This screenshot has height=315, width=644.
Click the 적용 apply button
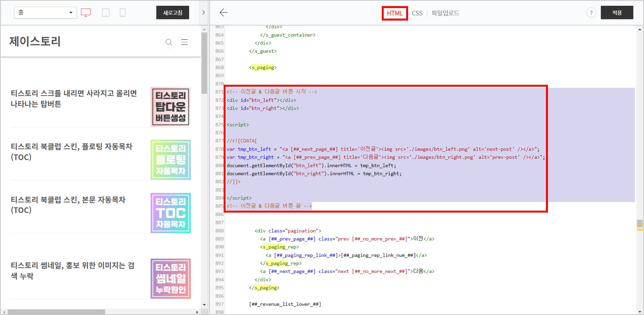point(617,13)
